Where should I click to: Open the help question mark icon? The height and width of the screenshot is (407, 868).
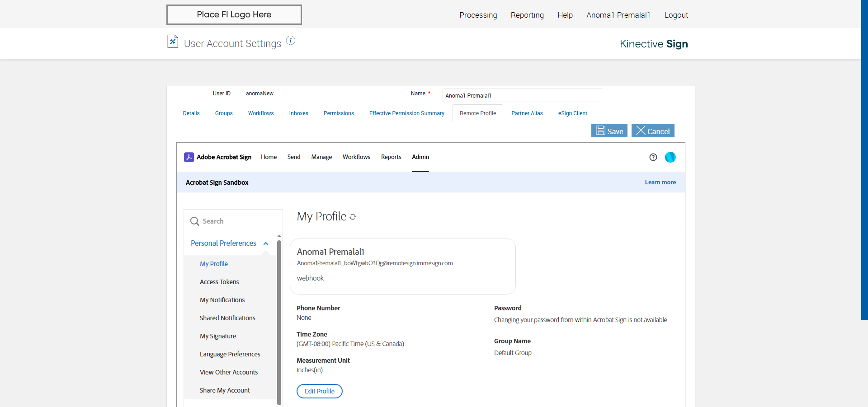click(x=653, y=157)
